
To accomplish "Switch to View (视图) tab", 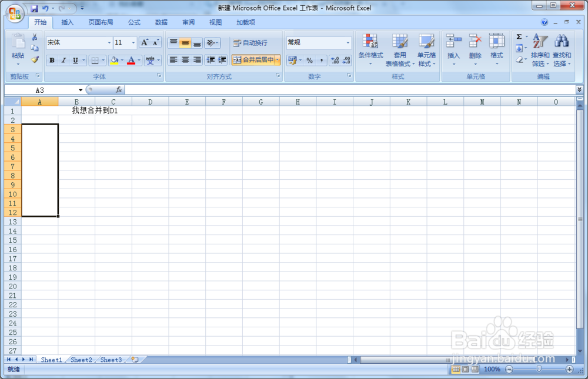I will tap(215, 22).
